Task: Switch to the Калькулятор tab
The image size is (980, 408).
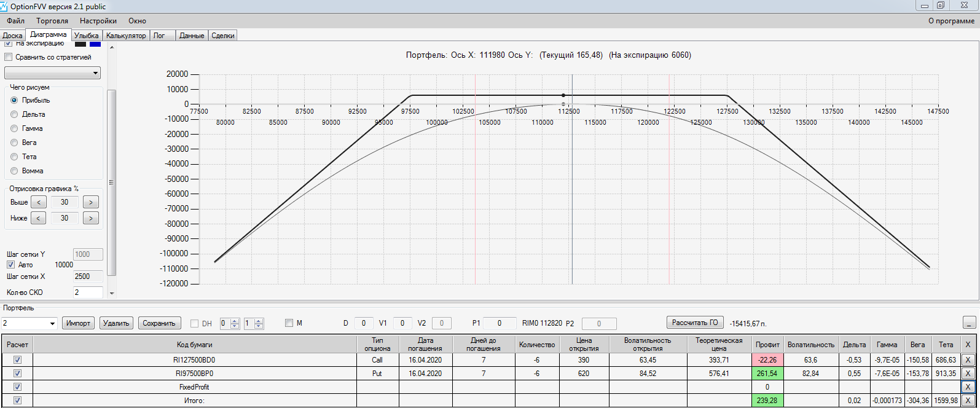Action: (x=126, y=36)
